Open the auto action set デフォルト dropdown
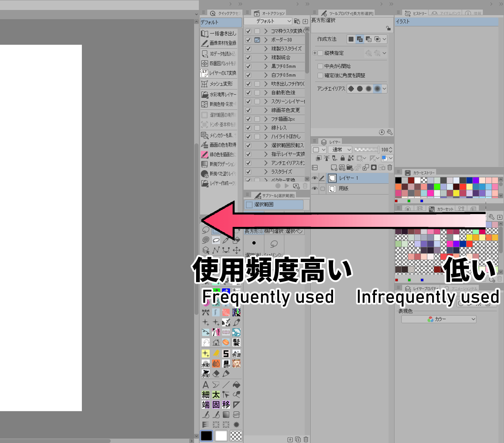Screen dimensions: 504x443 pyautogui.click(x=268, y=21)
